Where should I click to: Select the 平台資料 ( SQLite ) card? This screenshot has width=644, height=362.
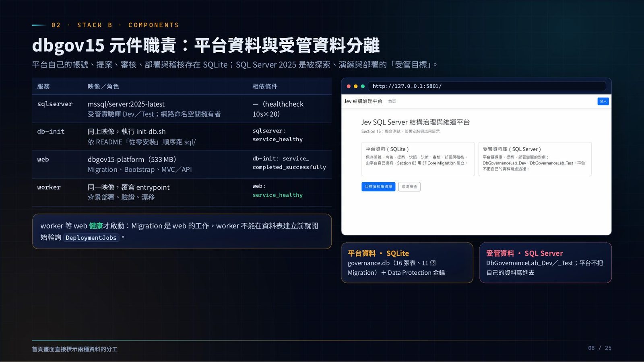coord(418,159)
